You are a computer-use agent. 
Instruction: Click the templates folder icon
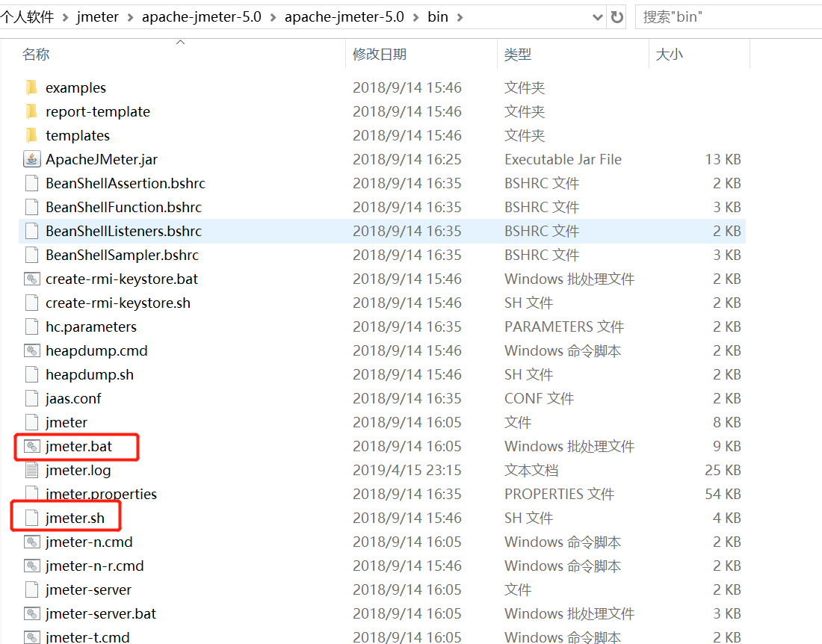click(x=31, y=135)
